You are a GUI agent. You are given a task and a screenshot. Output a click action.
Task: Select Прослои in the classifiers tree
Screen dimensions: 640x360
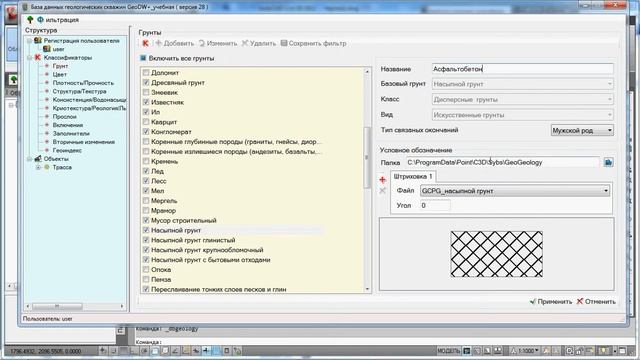64,116
